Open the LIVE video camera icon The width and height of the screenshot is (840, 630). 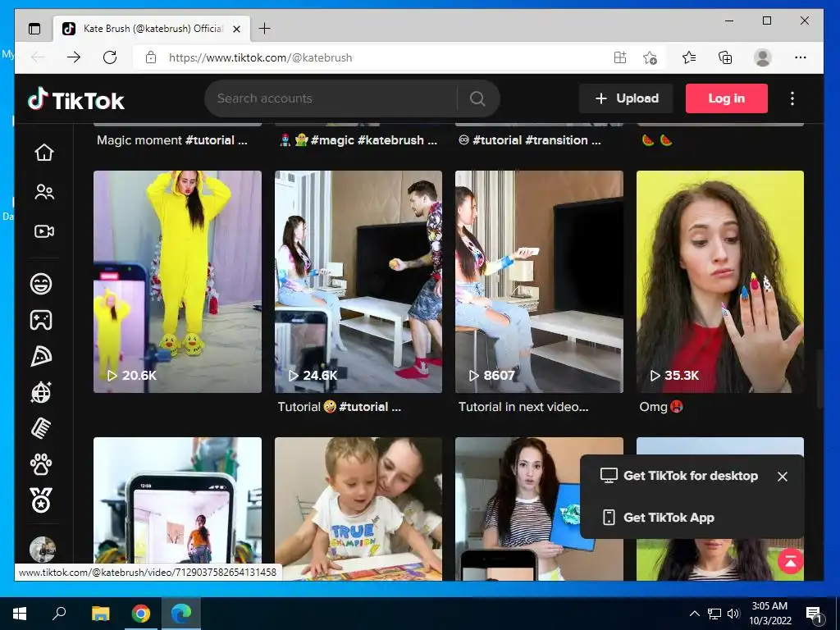pyautogui.click(x=44, y=231)
